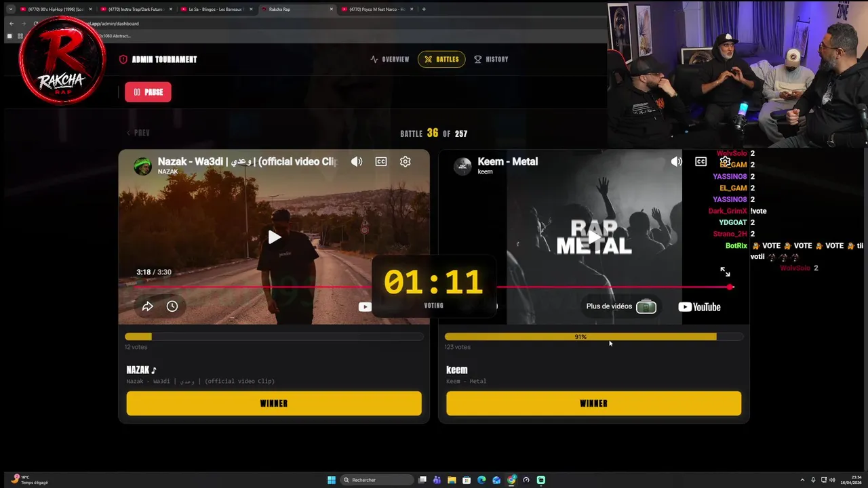This screenshot has width=868, height=488.
Task: Open Microsoft Store from the taskbar
Action: tap(467, 480)
